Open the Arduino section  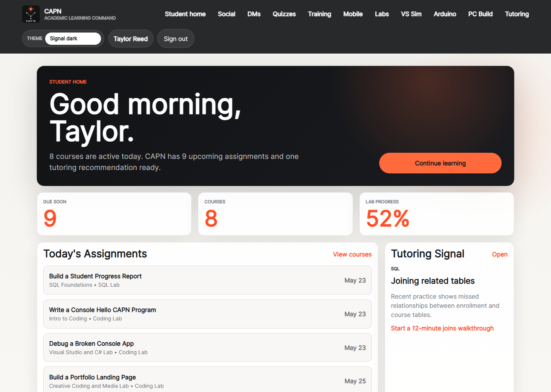[445, 14]
